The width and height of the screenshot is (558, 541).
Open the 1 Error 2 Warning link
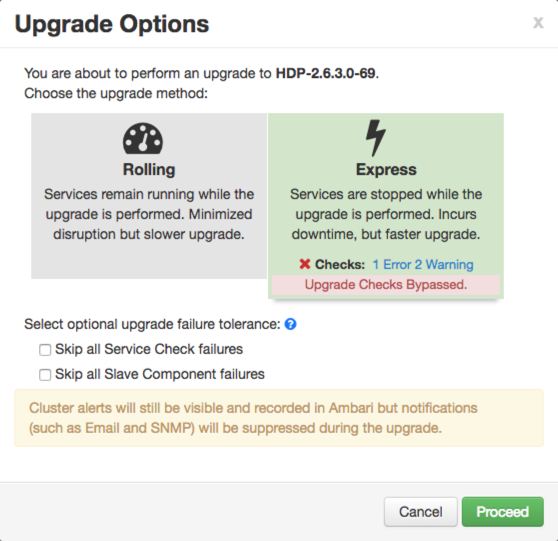click(x=423, y=264)
